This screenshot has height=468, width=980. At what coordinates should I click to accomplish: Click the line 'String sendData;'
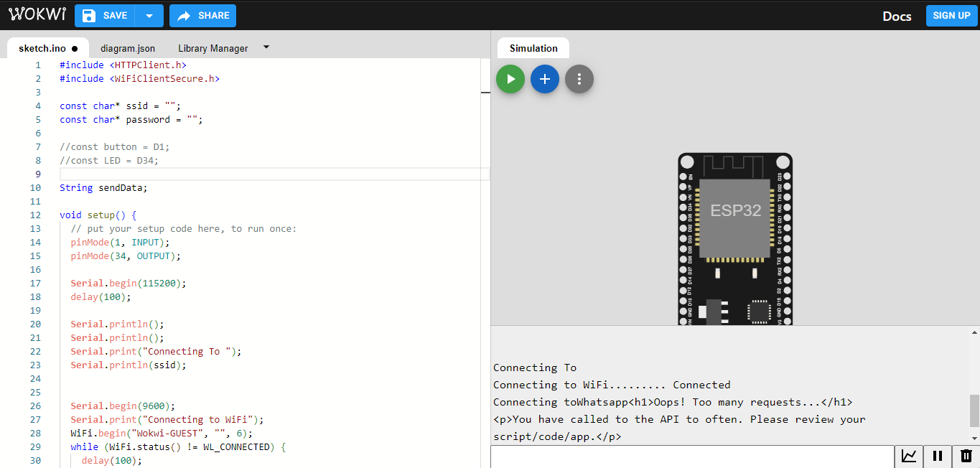point(103,188)
